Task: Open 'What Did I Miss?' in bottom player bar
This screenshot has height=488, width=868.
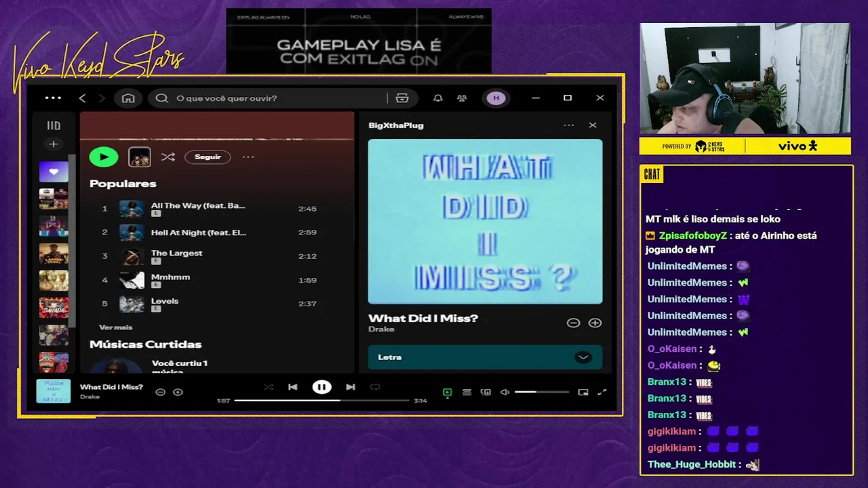Action: click(x=111, y=387)
